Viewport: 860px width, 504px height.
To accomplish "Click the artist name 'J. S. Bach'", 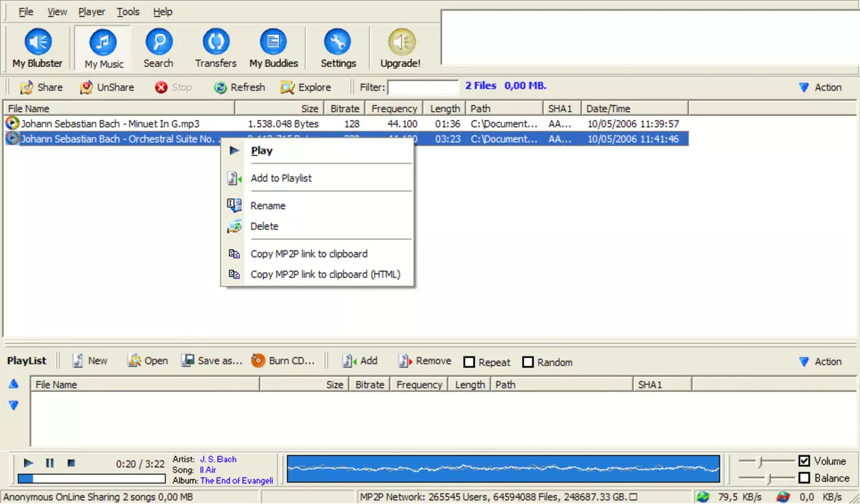I will coord(218,459).
